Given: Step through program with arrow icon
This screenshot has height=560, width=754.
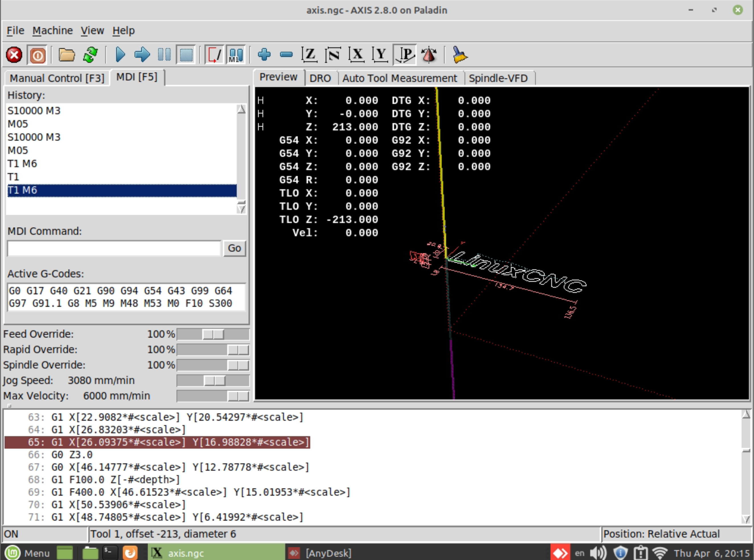Looking at the screenshot, I should (x=142, y=55).
